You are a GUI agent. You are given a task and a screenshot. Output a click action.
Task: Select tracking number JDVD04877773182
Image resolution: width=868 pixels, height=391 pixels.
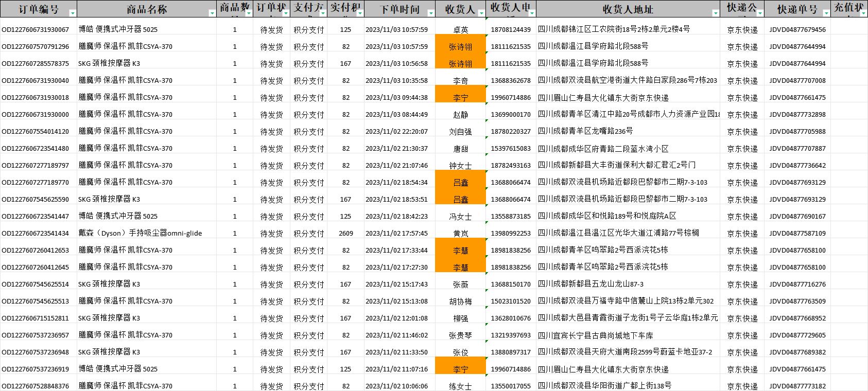[x=797, y=386]
